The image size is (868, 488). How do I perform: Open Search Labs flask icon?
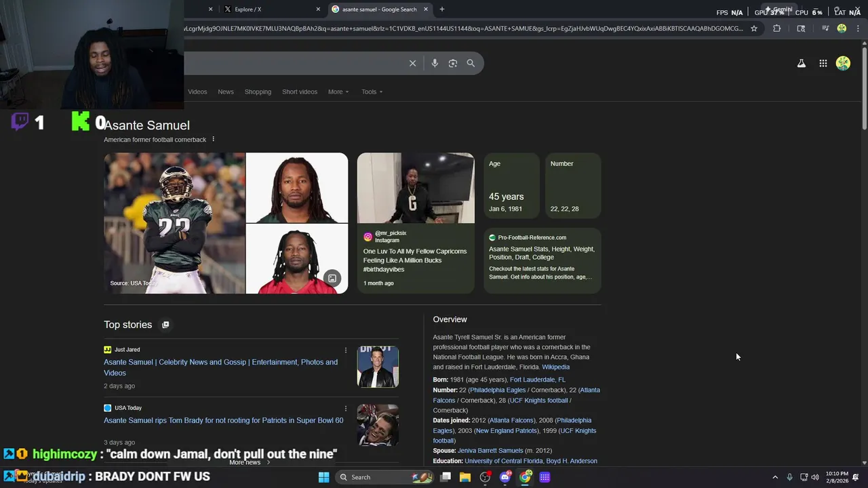(x=802, y=63)
